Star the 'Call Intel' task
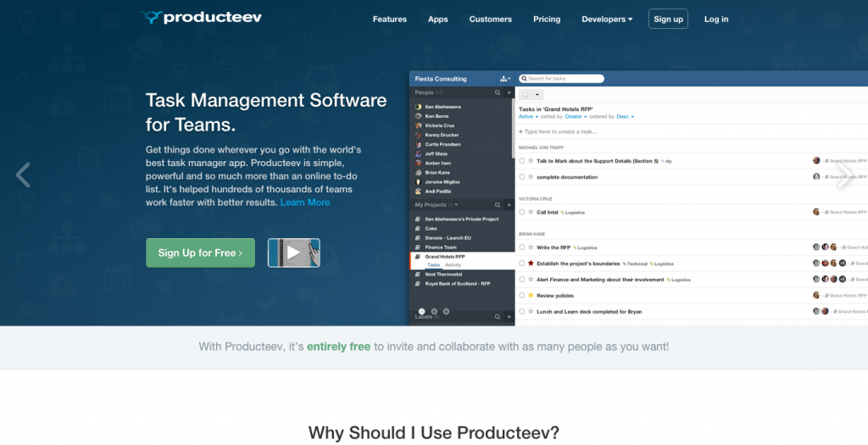 click(531, 212)
